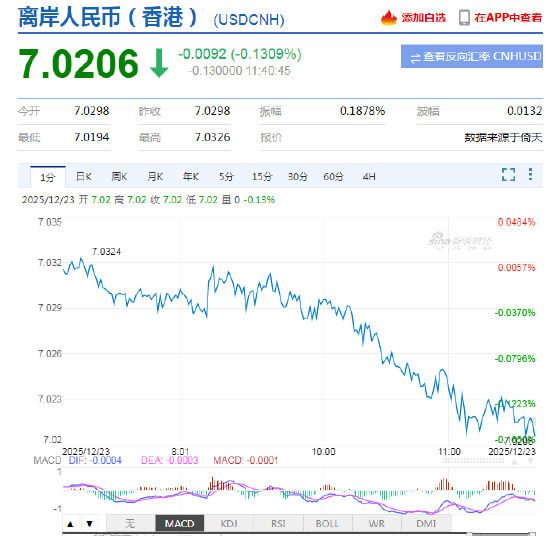The width and height of the screenshot is (550, 536).
Task: Select 无 to disable indicators
Action: (x=130, y=524)
